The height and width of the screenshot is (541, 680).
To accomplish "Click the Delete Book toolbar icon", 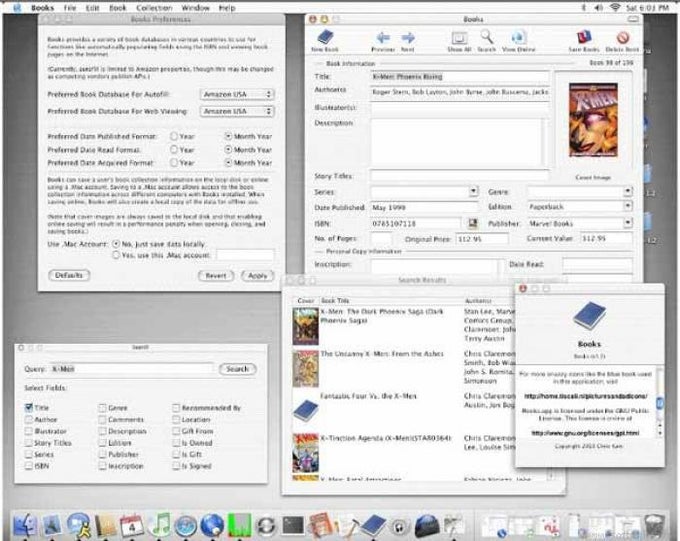I will [622, 38].
